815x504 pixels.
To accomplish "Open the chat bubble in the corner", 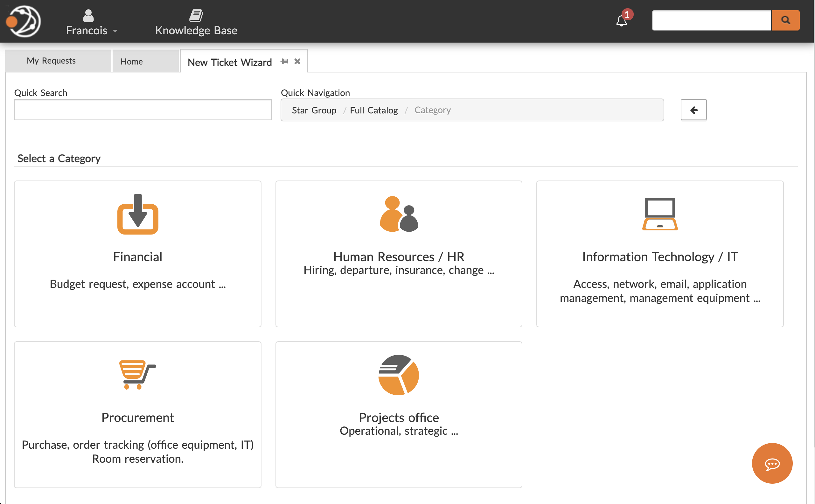I will point(772,463).
